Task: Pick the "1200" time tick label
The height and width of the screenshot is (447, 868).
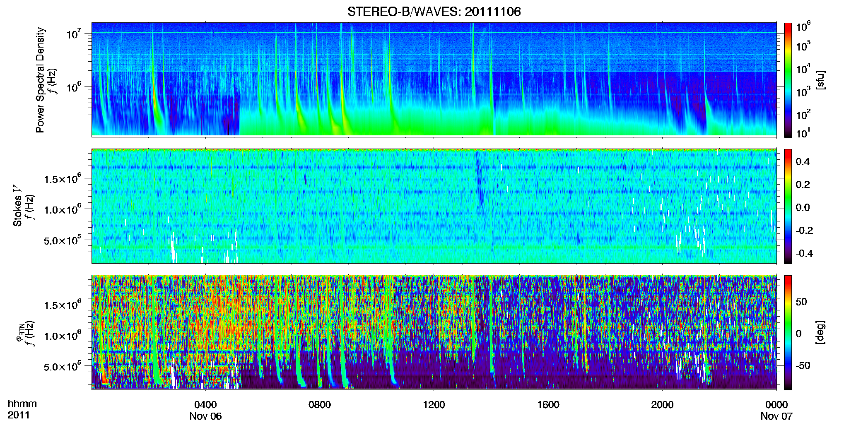Action: click(x=434, y=405)
